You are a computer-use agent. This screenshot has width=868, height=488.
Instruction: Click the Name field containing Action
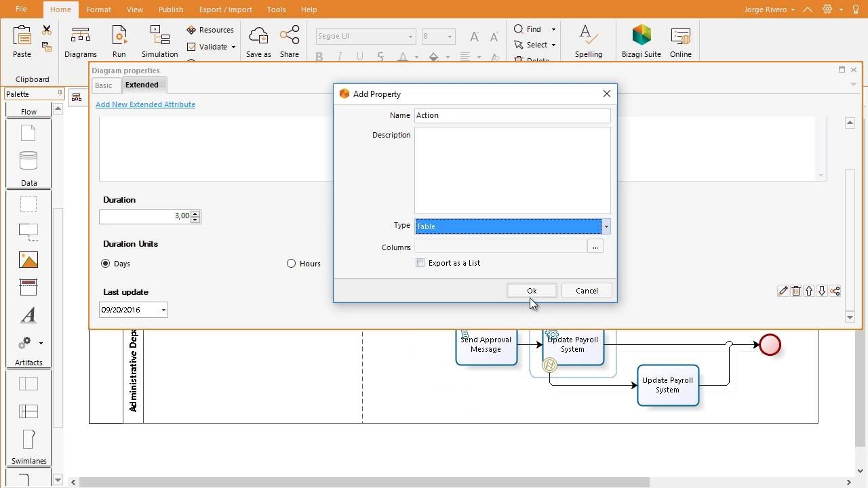click(513, 115)
